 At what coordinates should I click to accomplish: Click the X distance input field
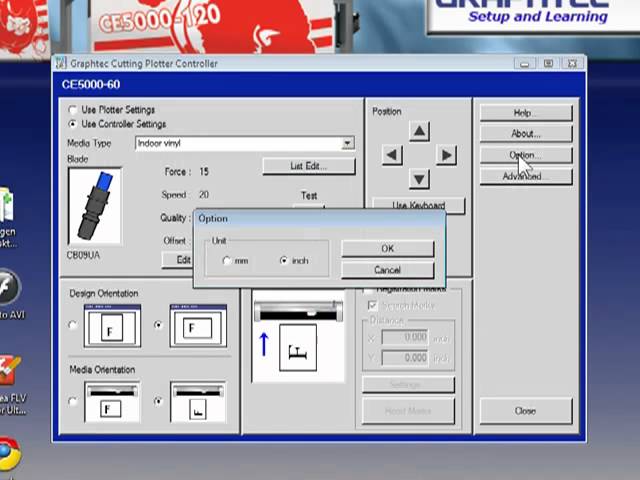pyautogui.click(x=404, y=337)
